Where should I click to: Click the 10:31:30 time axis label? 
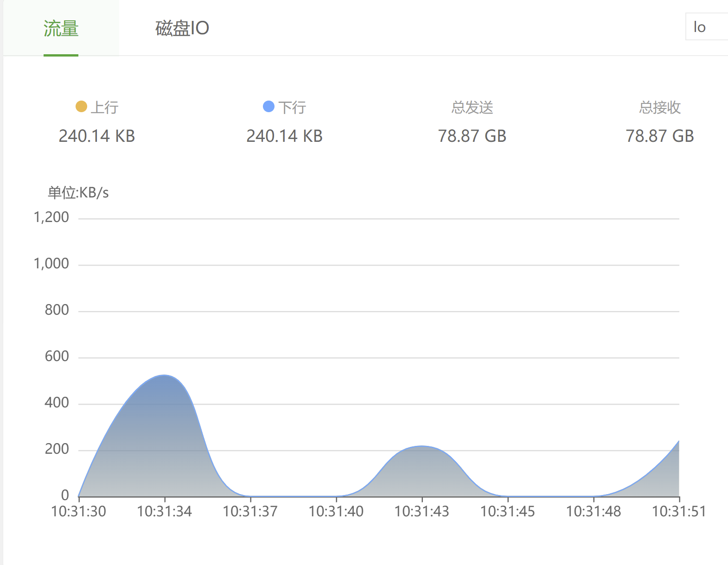point(79,511)
